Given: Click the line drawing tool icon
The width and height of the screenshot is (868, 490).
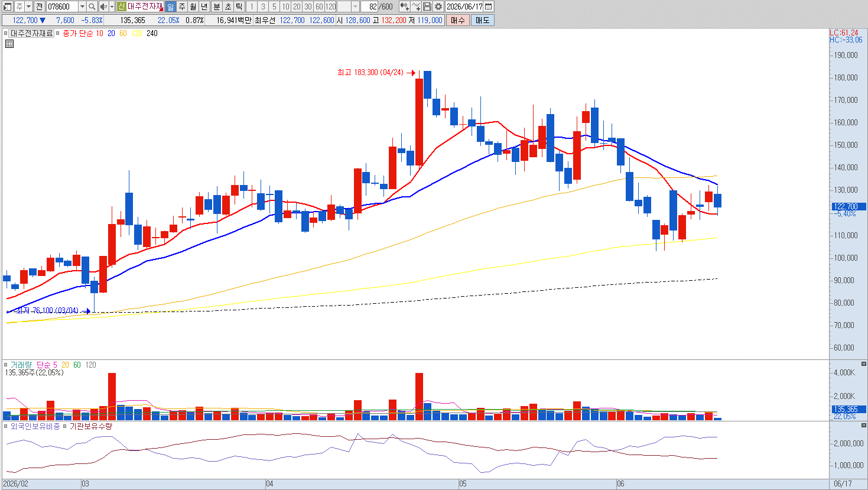Looking at the screenshot, I should click(x=416, y=7).
